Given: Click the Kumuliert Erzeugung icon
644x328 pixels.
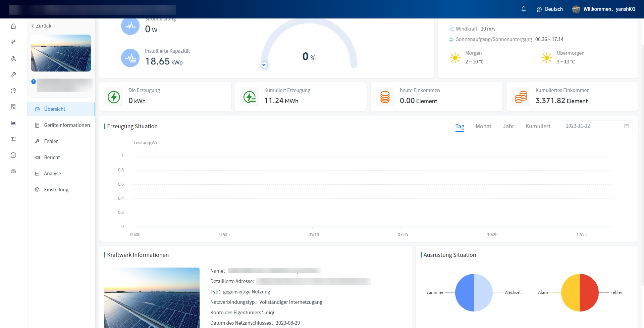Looking at the screenshot, I should click(x=250, y=97).
